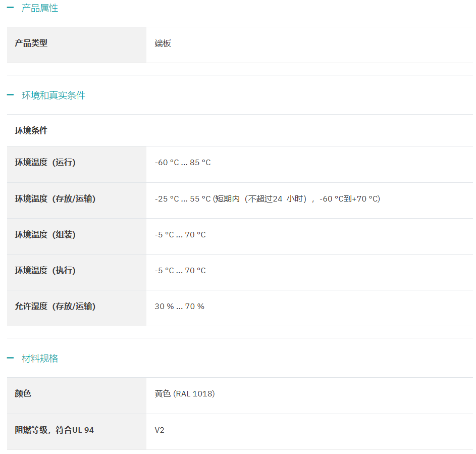Click the V2 flammability rating value
This screenshot has height=454, width=476.
pyautogui.click(x=160, y=430)
